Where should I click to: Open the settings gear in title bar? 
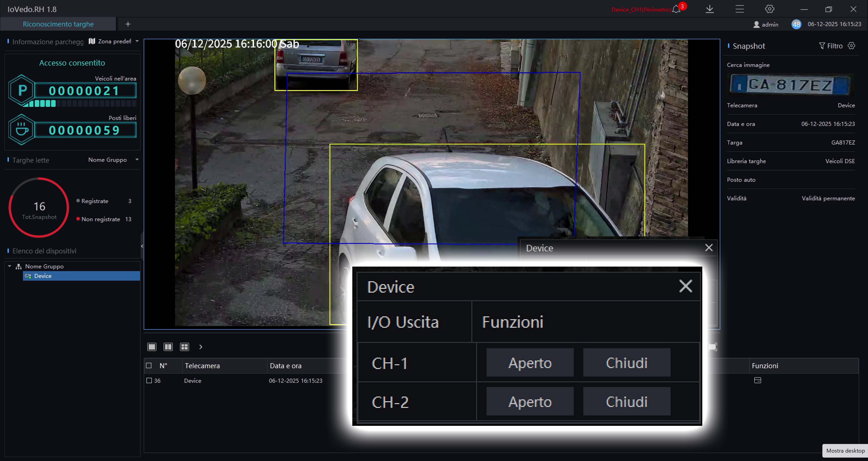[769, 9]
